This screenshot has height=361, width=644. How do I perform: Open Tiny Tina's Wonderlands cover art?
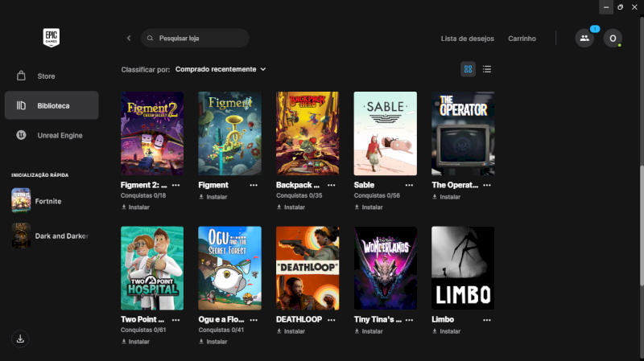386,268
